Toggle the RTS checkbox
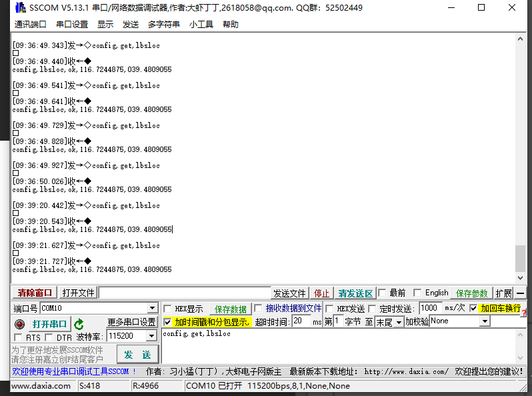This screenshot has width=532, height=396. [18, 337]
